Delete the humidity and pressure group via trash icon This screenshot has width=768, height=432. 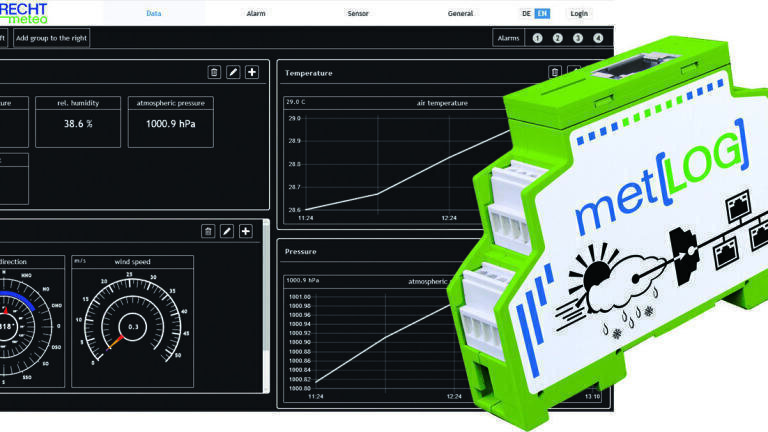(214, 72)
